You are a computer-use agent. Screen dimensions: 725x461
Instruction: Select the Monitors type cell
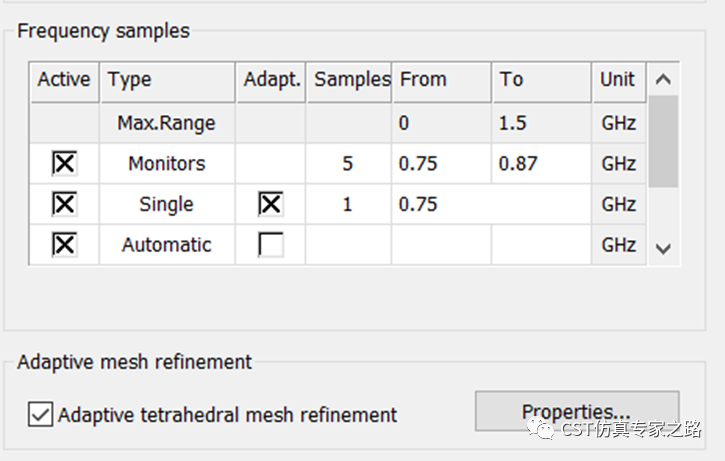coord(167,163)
